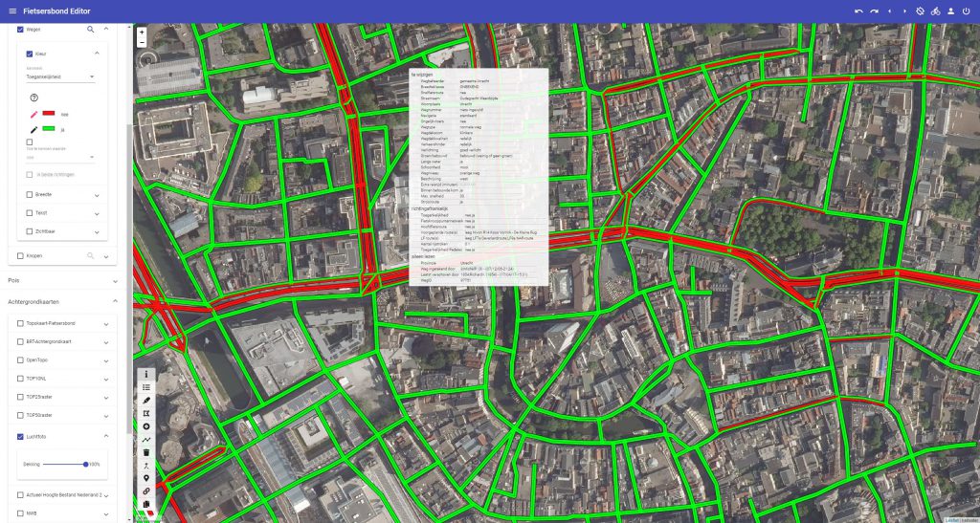Expand the Breedte style options
This screenshot has height=523, width=980.
point(97,194)
